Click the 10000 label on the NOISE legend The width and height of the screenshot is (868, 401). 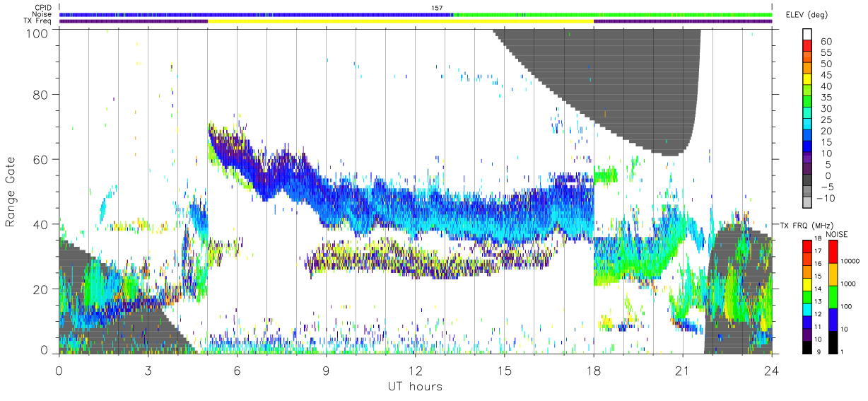(x=850, y=262)
